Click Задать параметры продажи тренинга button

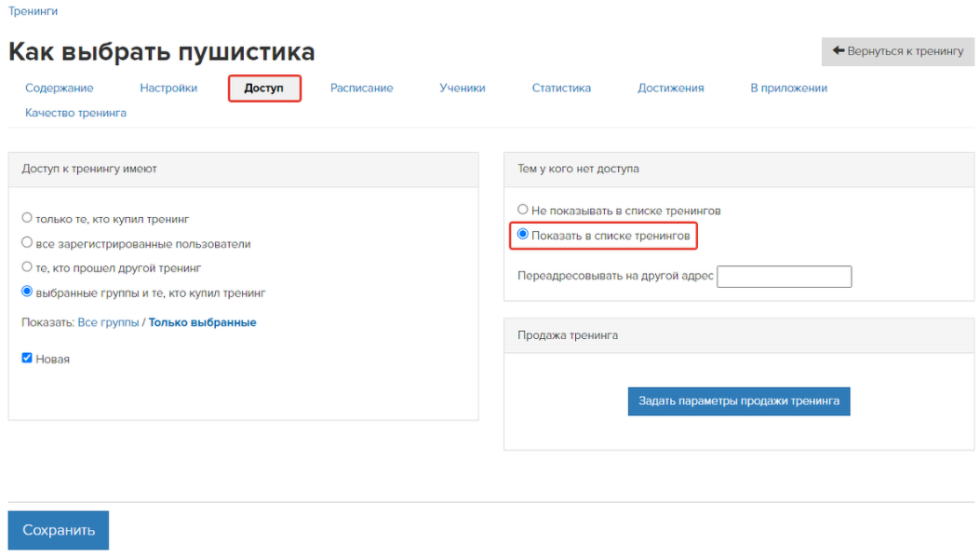[739, 401]
